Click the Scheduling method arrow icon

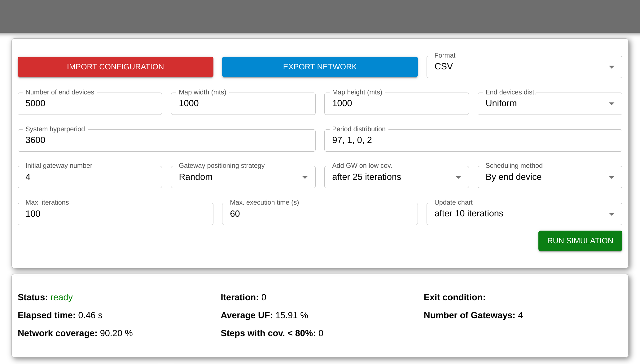[611, 177]
